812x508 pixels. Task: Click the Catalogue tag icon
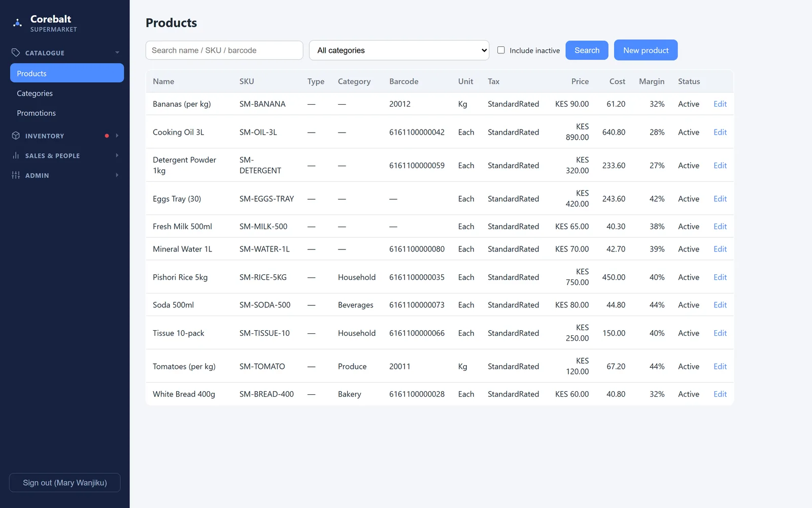[x=16, y=52]
